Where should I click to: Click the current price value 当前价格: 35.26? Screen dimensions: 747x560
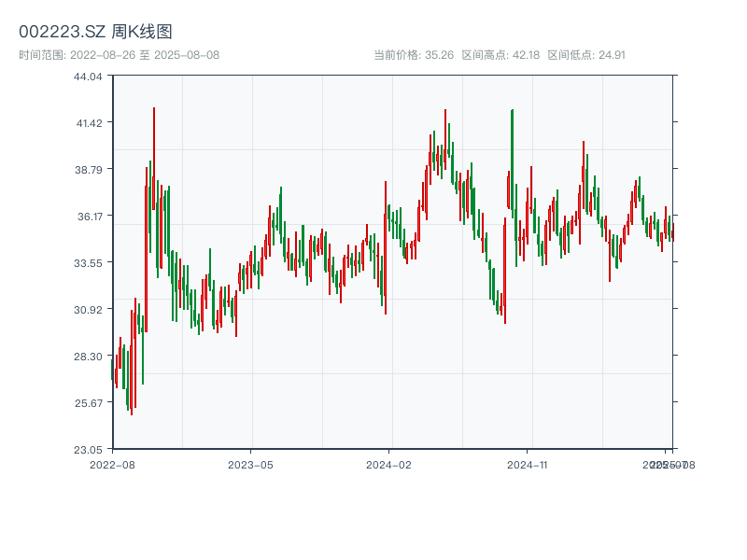(414, 55)
